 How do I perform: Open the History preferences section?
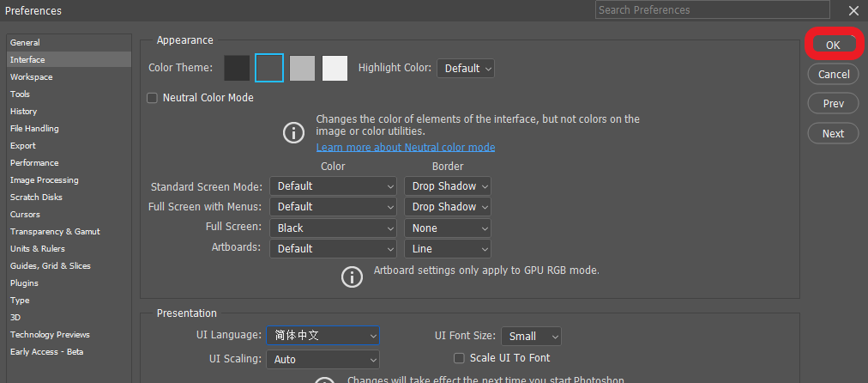69,112
